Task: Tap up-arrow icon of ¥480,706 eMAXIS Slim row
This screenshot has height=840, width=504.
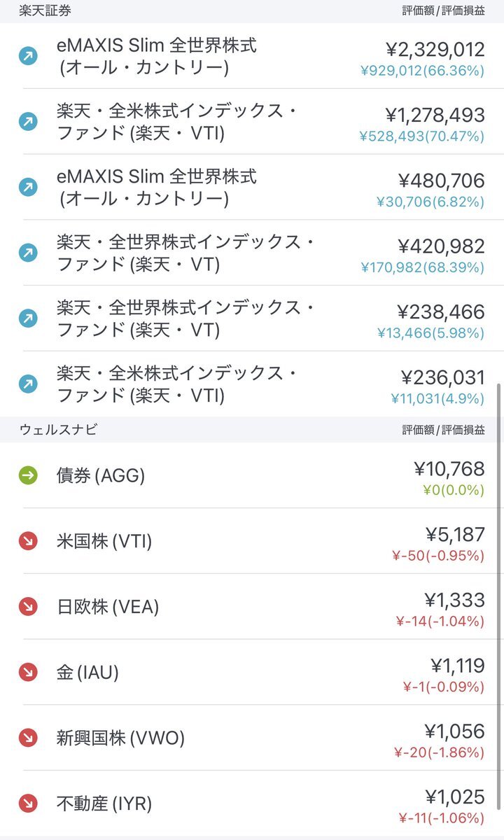Action: pyautogui.click(x=28, y=187)
